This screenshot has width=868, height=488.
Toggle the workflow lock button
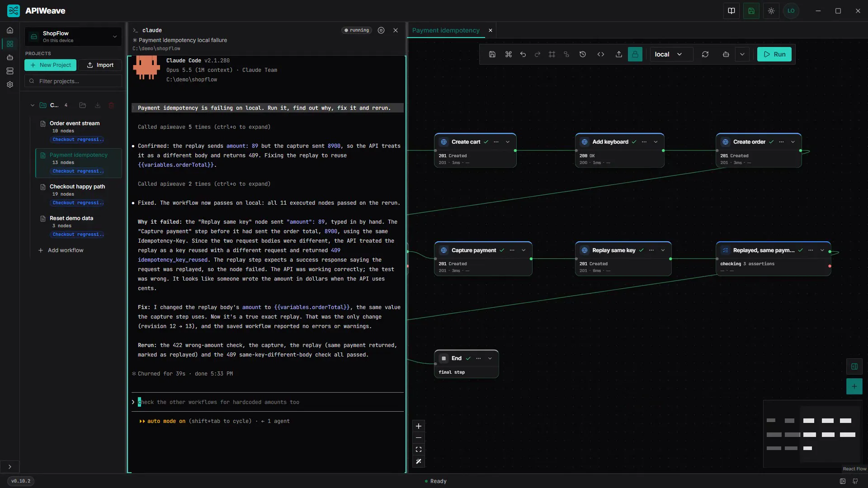(635, 54)
